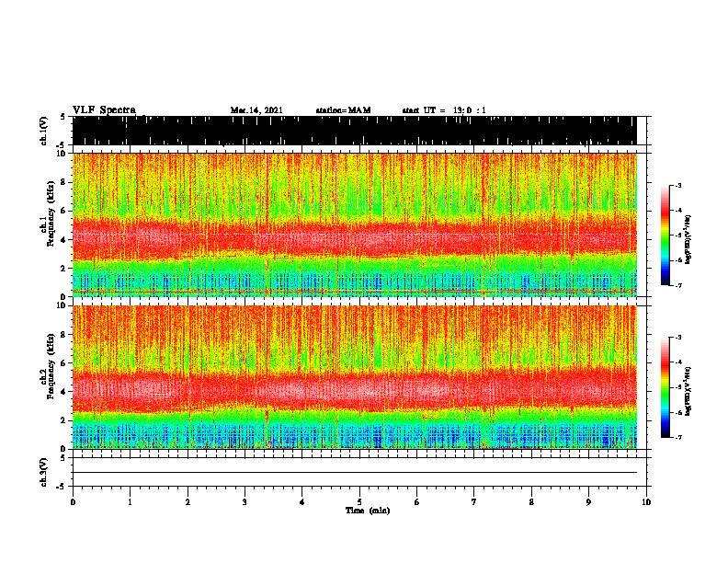Click the time axis tick label '2'

188,502
